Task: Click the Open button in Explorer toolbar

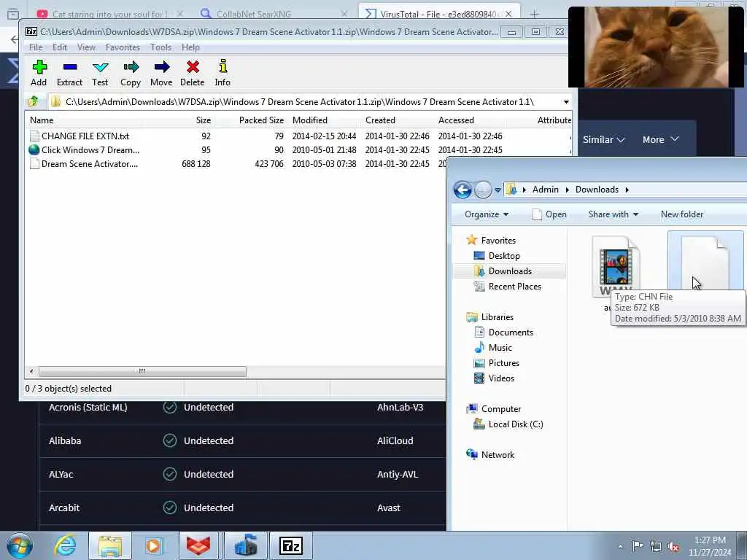Action: [x=549, y=214]
